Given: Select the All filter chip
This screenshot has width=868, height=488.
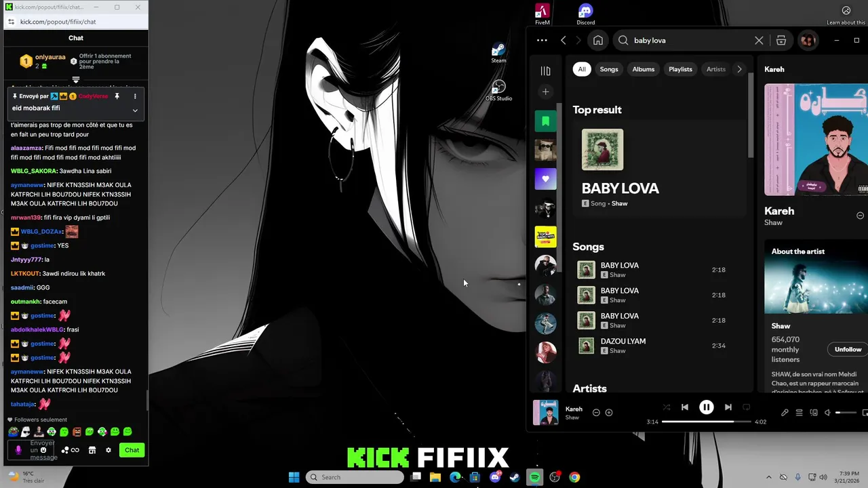Looking at the screenshot, I should (581, 69).
